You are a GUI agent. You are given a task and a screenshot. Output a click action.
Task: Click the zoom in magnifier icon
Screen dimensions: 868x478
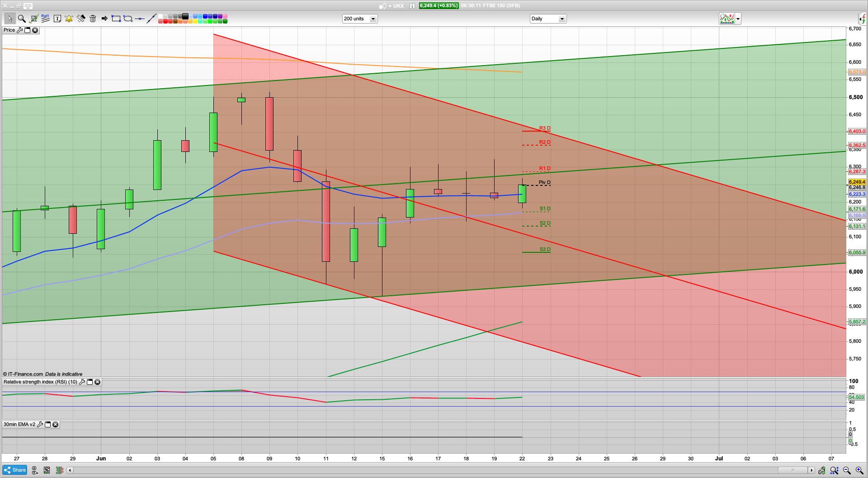coord(859,470)
